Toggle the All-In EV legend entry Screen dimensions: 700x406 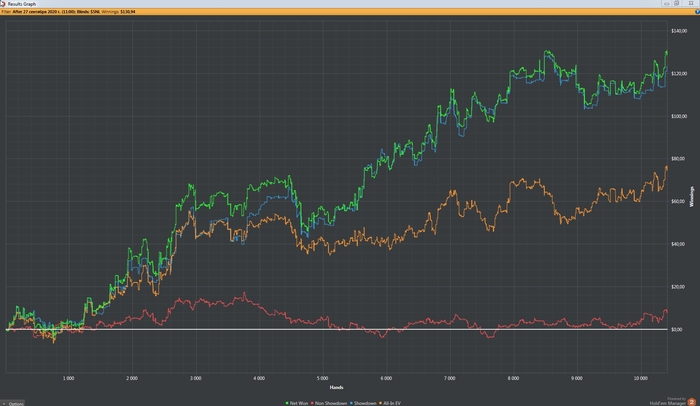(x=390, y=403)
